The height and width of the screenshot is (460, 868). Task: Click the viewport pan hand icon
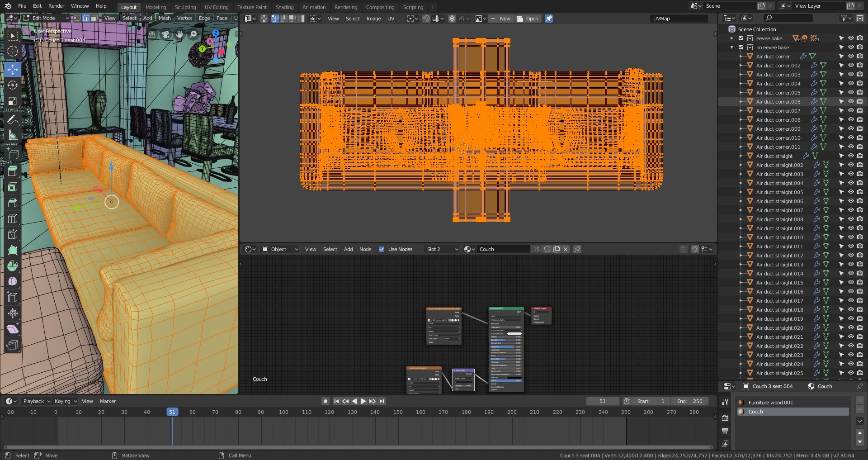179,34
